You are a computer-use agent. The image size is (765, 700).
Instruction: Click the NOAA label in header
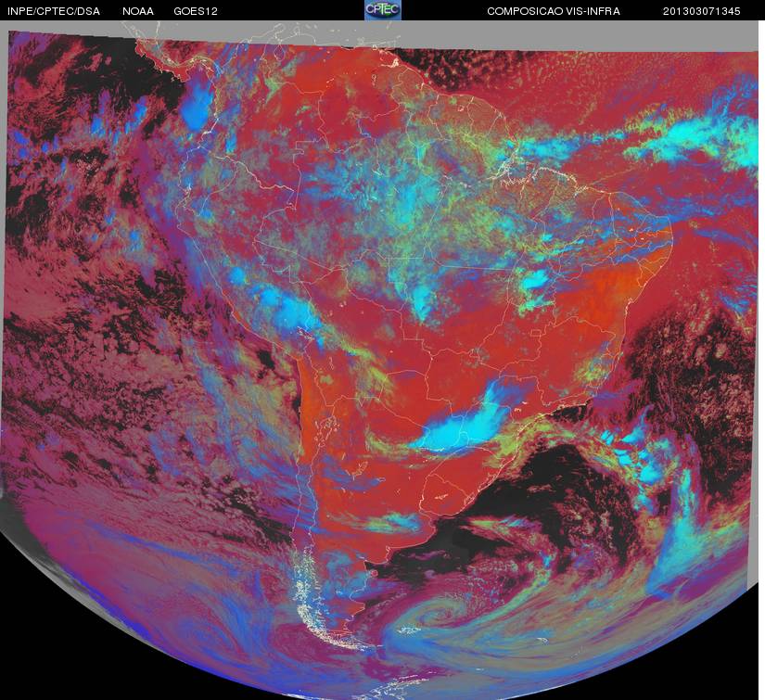tap(138, 11)
